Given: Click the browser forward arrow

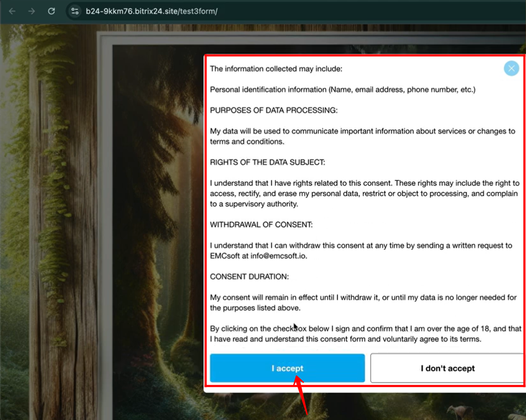Looking at the screenshot, I should [32, 11].
